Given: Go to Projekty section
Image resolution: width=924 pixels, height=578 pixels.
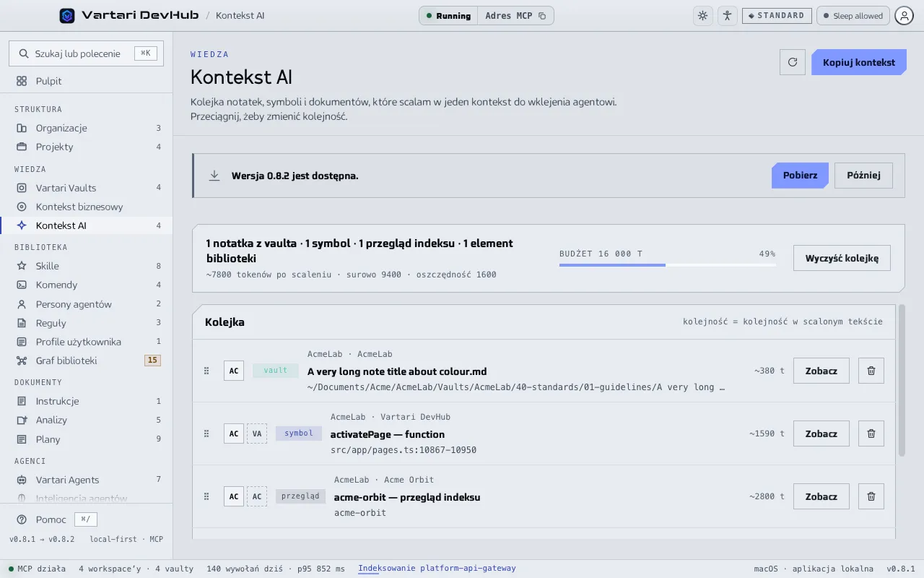Looking at the screenshot, I should coord(87,147).
